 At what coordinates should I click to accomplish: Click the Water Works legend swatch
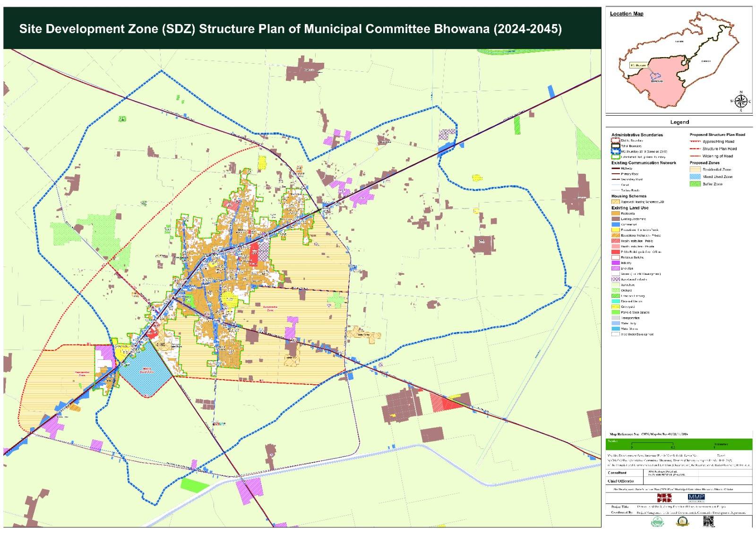[615, 329]
